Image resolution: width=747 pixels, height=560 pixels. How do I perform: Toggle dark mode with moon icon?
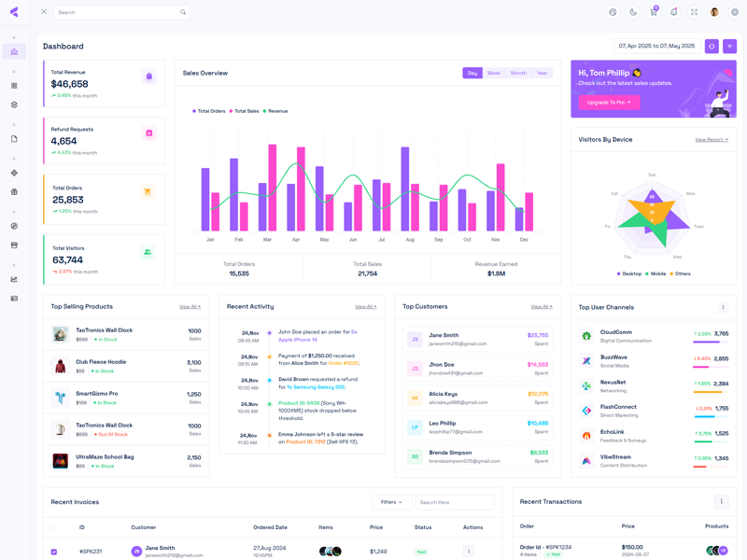pyautogui.click(x=633, y=12)
